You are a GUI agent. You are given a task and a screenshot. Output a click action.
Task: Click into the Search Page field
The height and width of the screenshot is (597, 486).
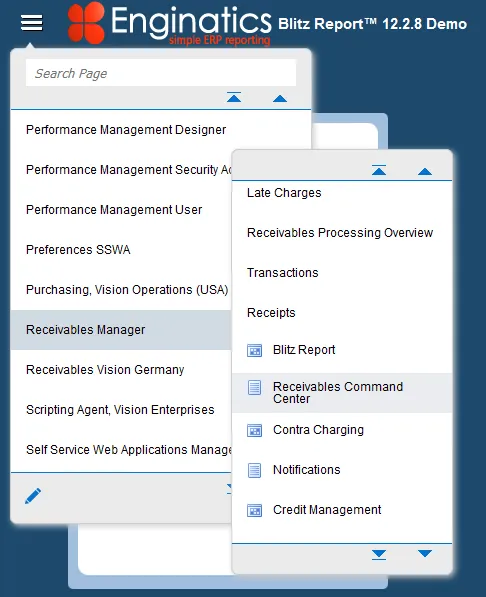tap(161, 73)
